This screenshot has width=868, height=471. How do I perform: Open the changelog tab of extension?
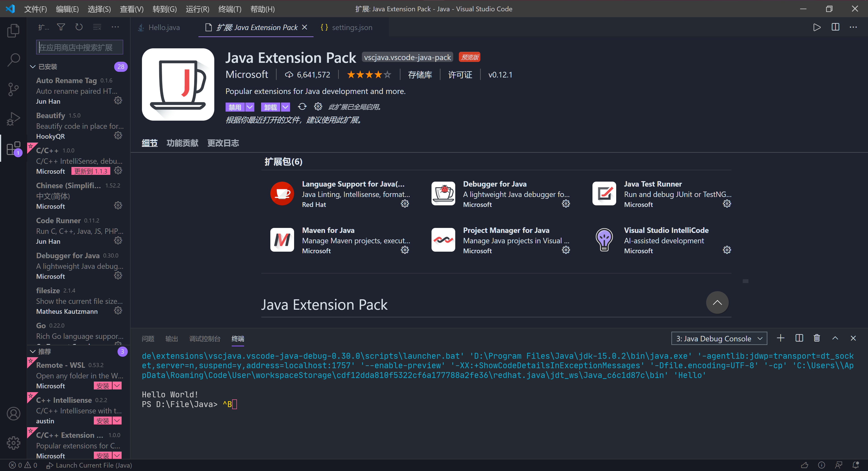223,143
